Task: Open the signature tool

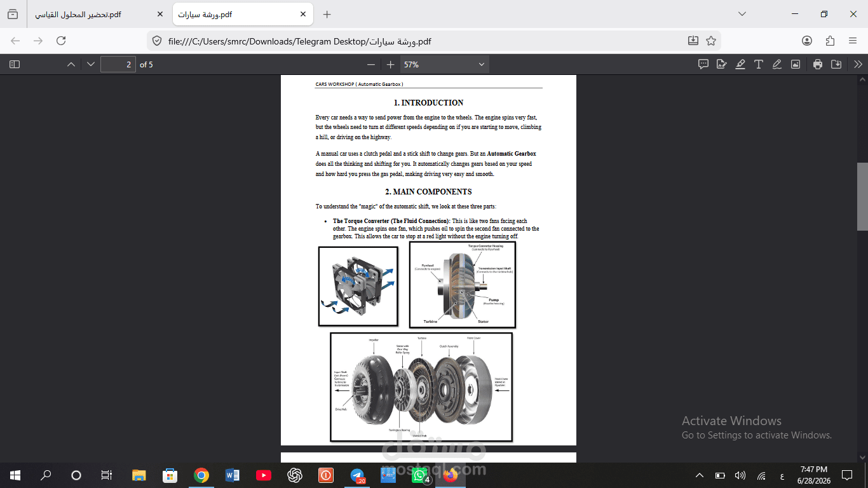Action: (722, 64)
